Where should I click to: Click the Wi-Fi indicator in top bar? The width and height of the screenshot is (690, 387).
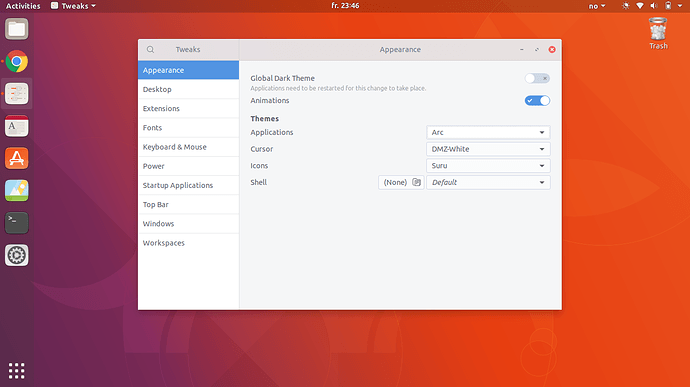coord(640,6)
